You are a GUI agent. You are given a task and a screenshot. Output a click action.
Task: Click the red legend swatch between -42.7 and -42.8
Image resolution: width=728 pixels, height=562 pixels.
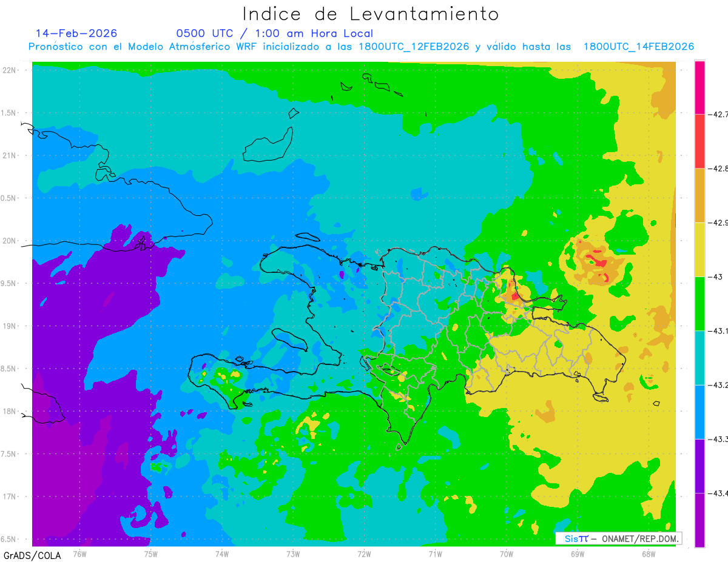coord(699,141)
